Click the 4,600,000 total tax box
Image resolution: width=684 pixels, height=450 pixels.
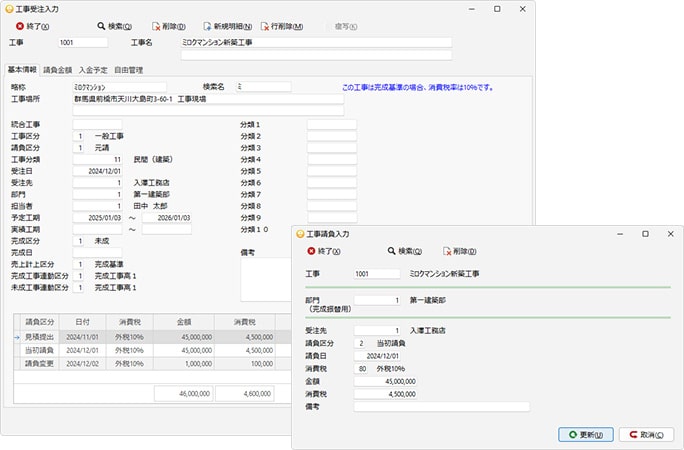245,393
